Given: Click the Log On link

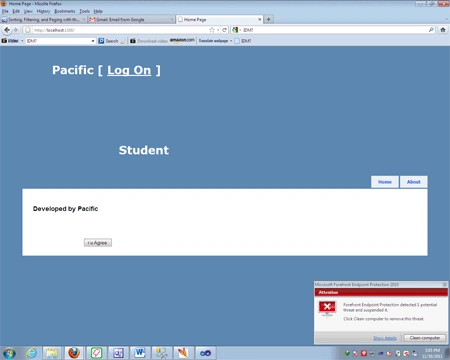Looking at the screenshot, I should (129, 70).
